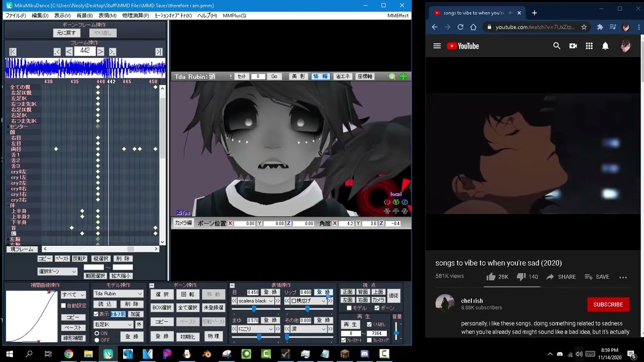Screen dimensions: 644x362
Task: Open Discord from taskbar
Action: click(365, 354)
